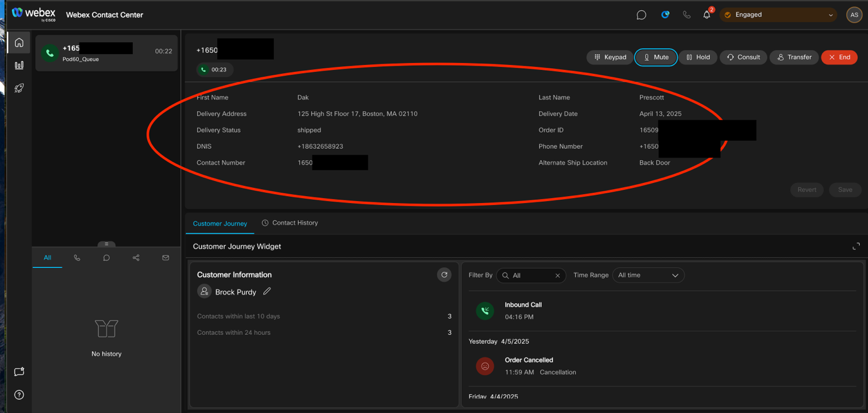Put the call on Hold
The height and width of the screenshot is (413, 868).
coord(698,57)
